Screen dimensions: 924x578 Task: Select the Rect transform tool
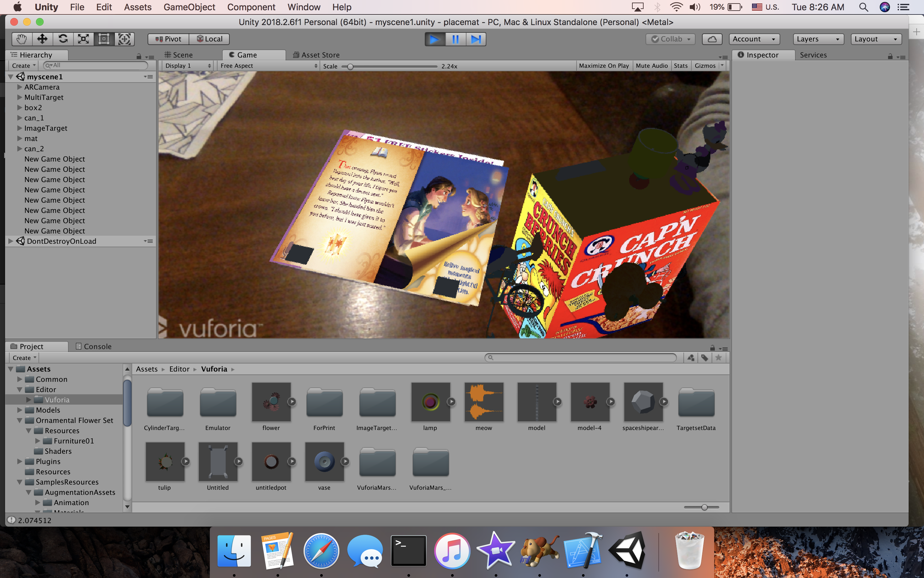click(x=104, y=39)
